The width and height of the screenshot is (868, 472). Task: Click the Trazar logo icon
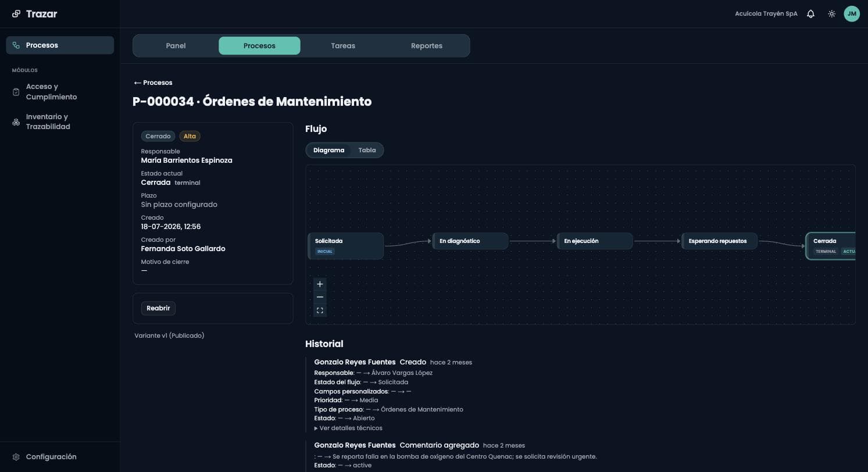(16, 14)
